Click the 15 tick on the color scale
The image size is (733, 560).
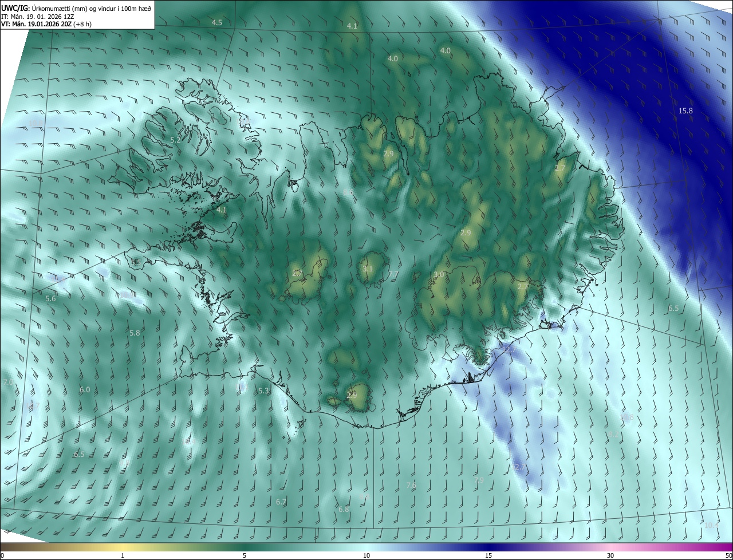(x=488, y=555)
